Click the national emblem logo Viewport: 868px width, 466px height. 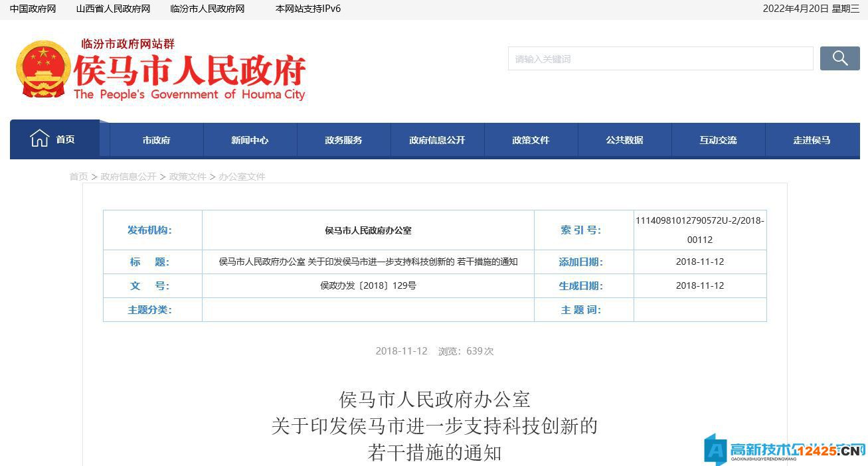coord(43,71)
